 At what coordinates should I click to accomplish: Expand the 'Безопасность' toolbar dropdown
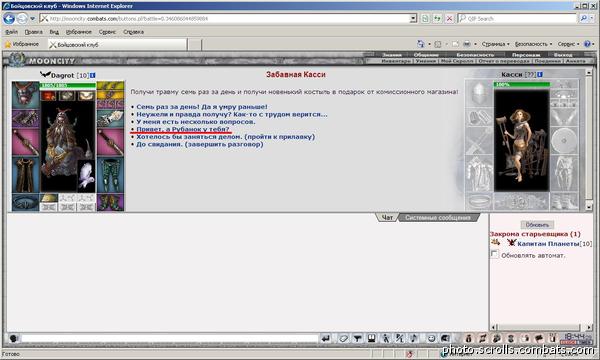[x=533, y=44]
